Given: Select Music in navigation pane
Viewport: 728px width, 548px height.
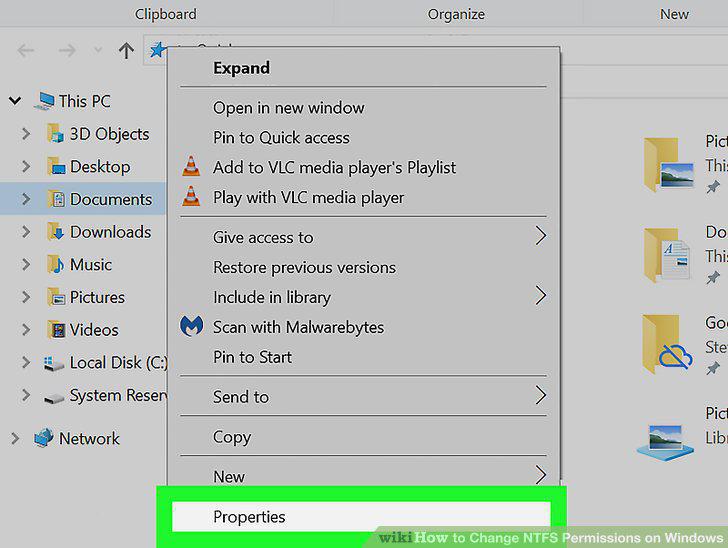Looking at the screenshot, I should (91, 264).
